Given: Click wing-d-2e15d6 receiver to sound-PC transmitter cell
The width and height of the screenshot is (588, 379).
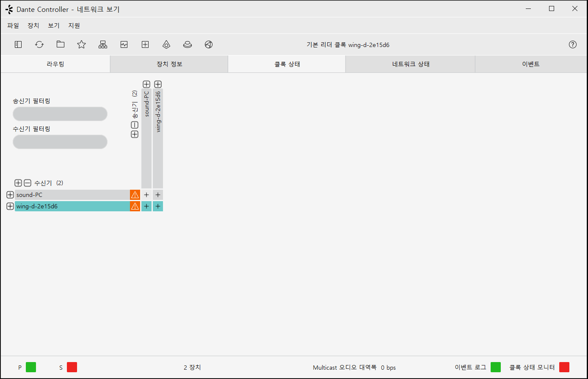Looking at the screenshot, I should coord(146,206).
